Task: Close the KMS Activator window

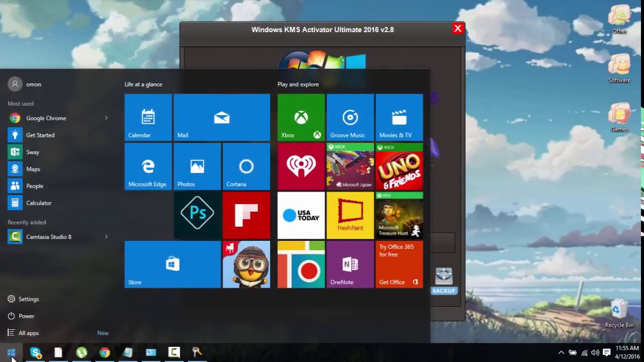Action: pos(457,29)
